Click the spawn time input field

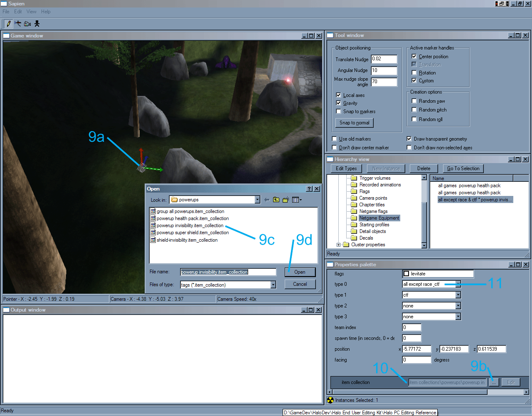click(x=412, y=338)
